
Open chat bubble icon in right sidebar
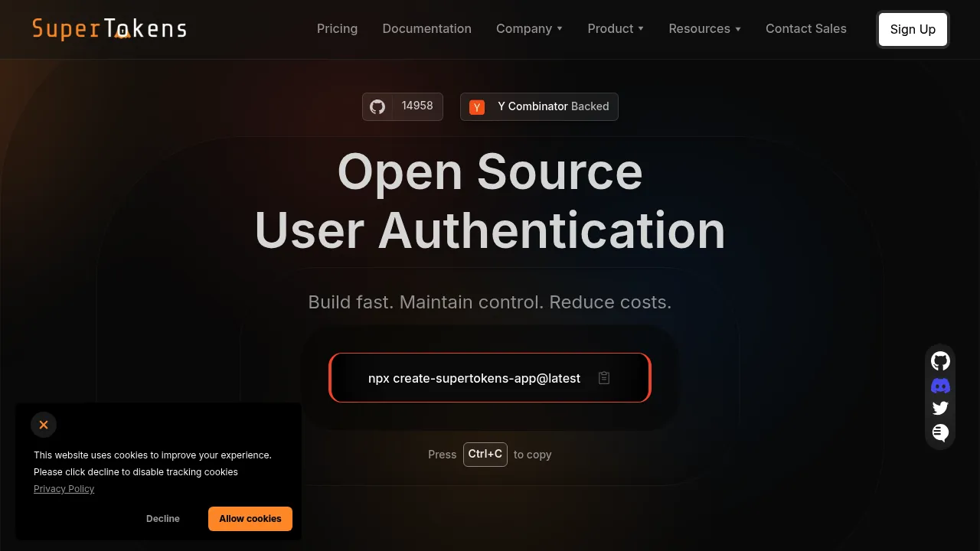click(940, 432)
